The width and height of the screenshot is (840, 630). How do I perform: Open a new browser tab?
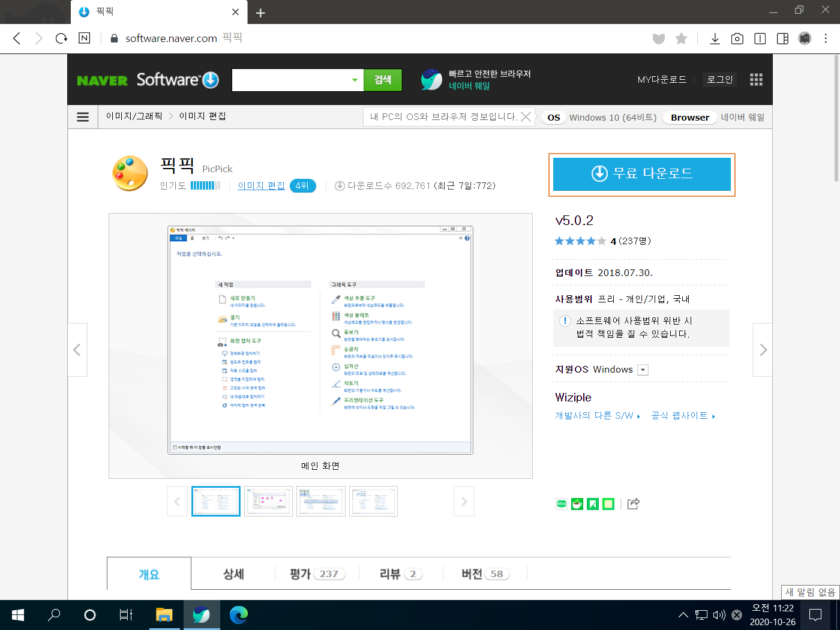(260, 13)
